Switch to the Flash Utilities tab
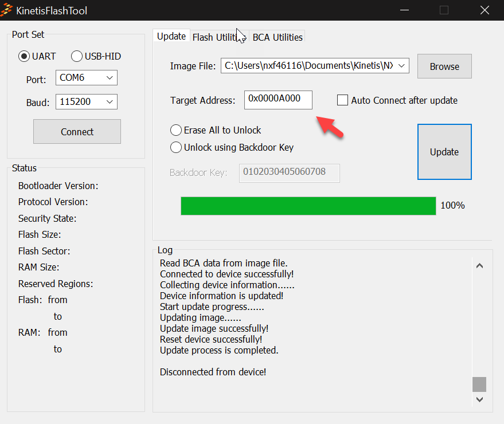Image resolution: width=504 pixels, height=424 pixels. [x=219, y=37]
